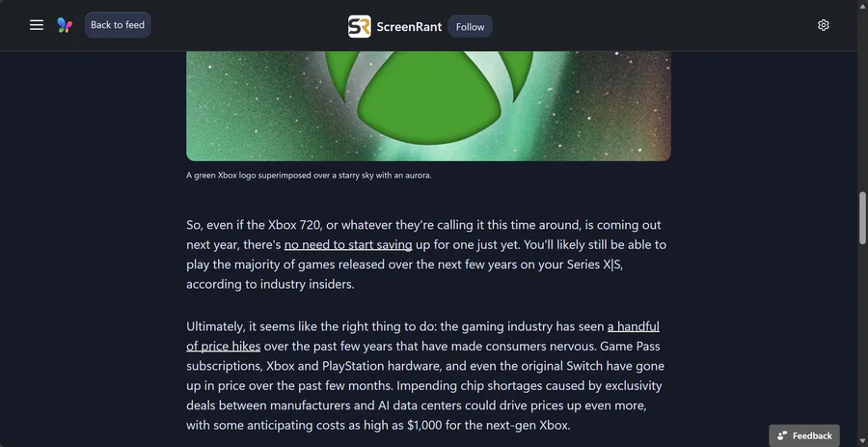Go back to feed
Viewport: 868px width, 447px height.
click(x=118, y=25)
